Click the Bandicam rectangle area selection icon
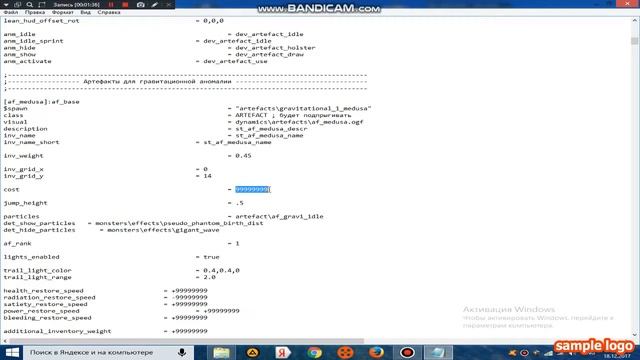Viewport: 640px width, 360px height. [42, 4]
